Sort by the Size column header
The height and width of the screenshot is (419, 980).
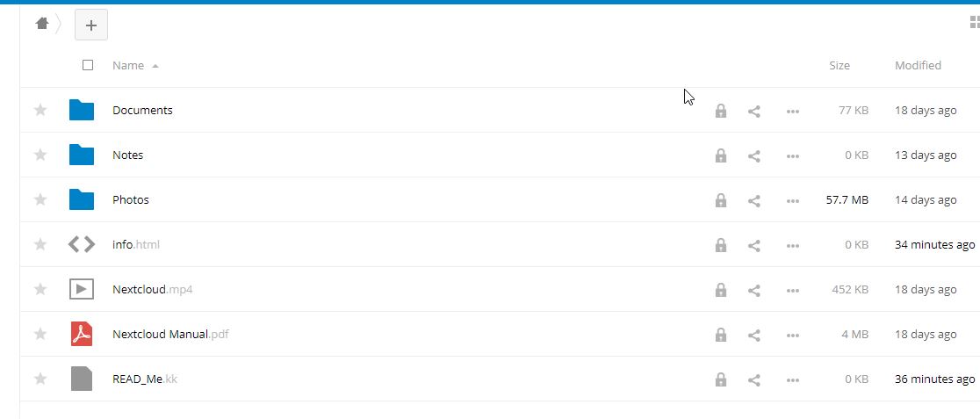(x=839, y=66)
